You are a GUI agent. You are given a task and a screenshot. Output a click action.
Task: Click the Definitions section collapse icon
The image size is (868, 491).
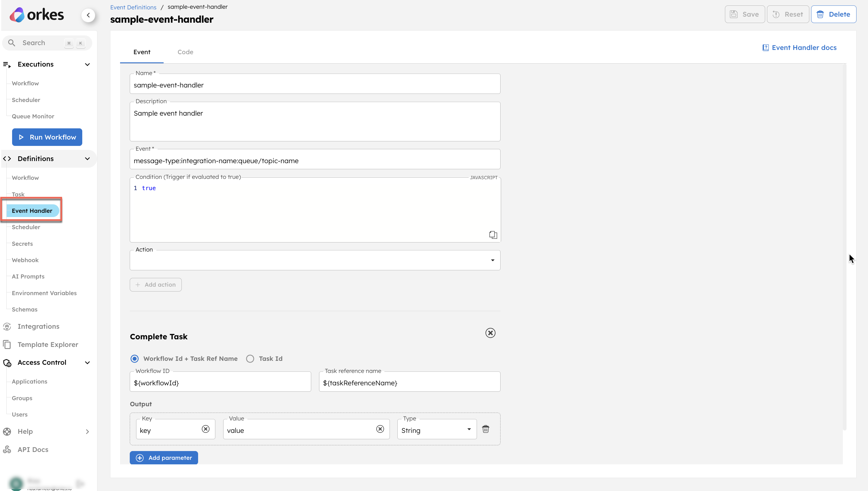tap(88, 158)
